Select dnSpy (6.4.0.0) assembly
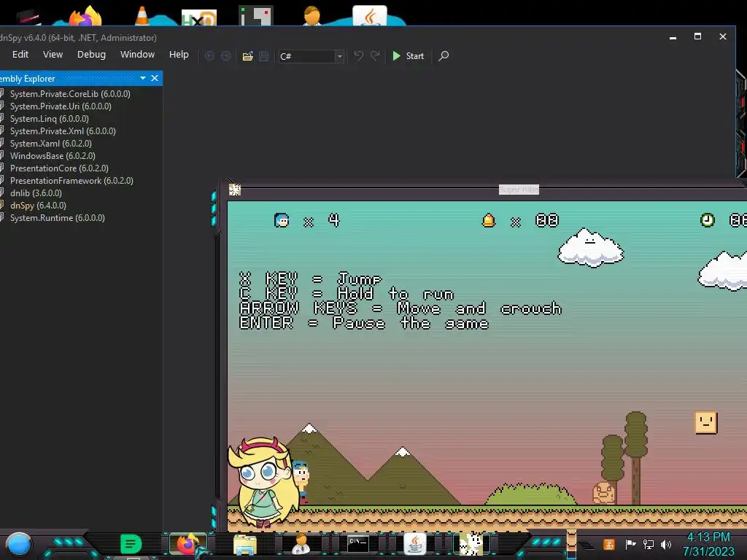747x560 pixels. tap(38, 205)
